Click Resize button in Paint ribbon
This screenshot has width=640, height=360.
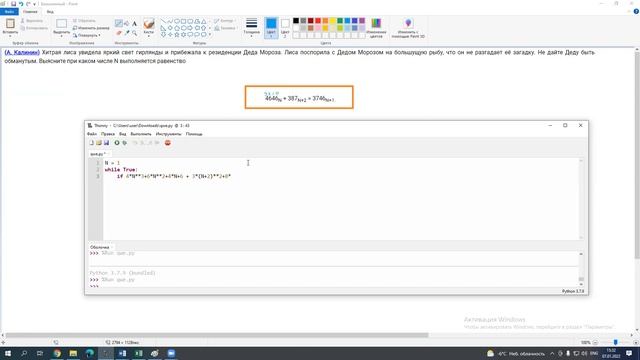point(91,28)
